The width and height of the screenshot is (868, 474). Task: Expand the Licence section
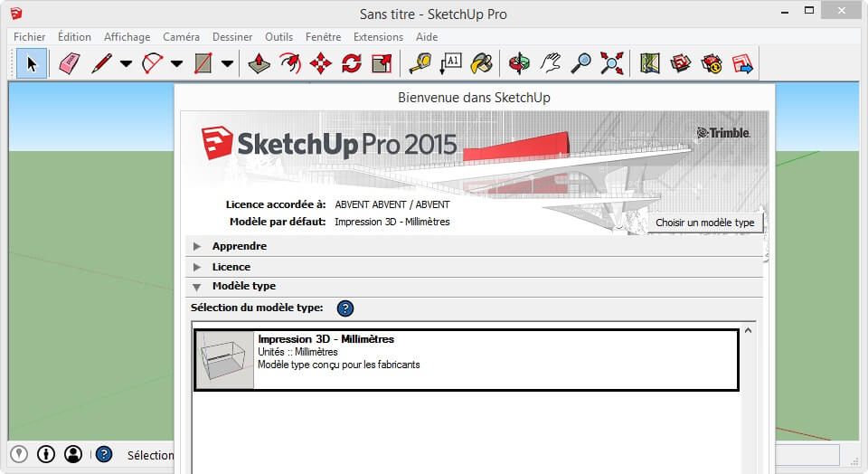point(231,267)
